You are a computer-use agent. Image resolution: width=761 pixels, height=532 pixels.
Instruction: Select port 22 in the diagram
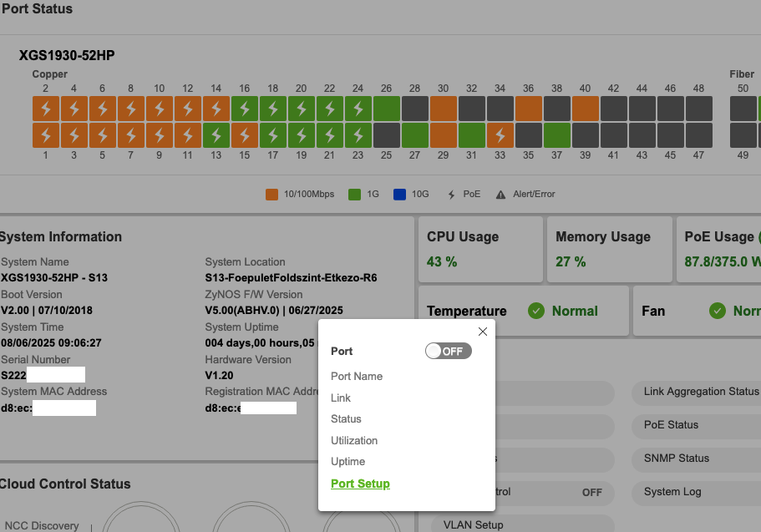point(329,109)
